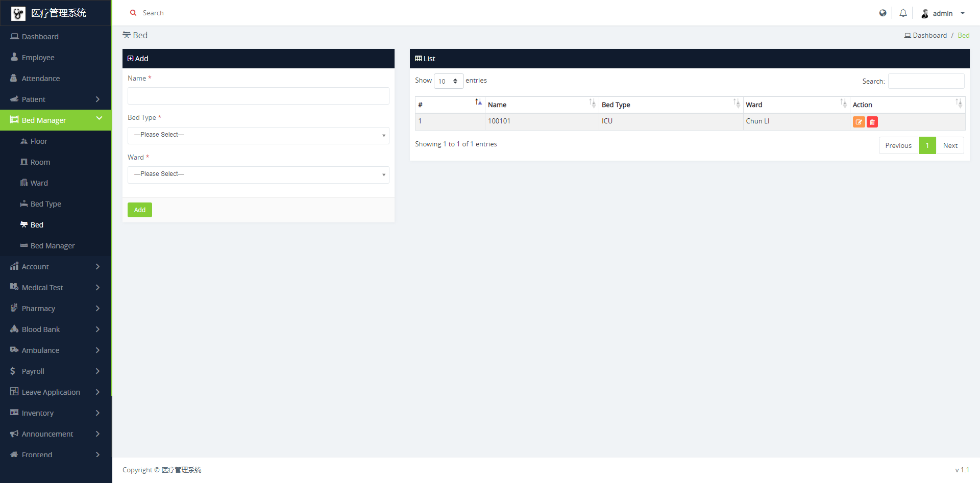The width and height of the screenshot is (980, 483).
Task: Open the Ward select dropdown
Action: pos(258,174)
